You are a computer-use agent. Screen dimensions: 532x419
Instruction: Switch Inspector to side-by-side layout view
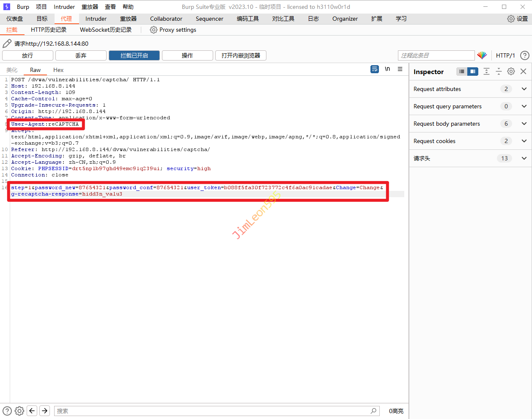coord(472,72)
